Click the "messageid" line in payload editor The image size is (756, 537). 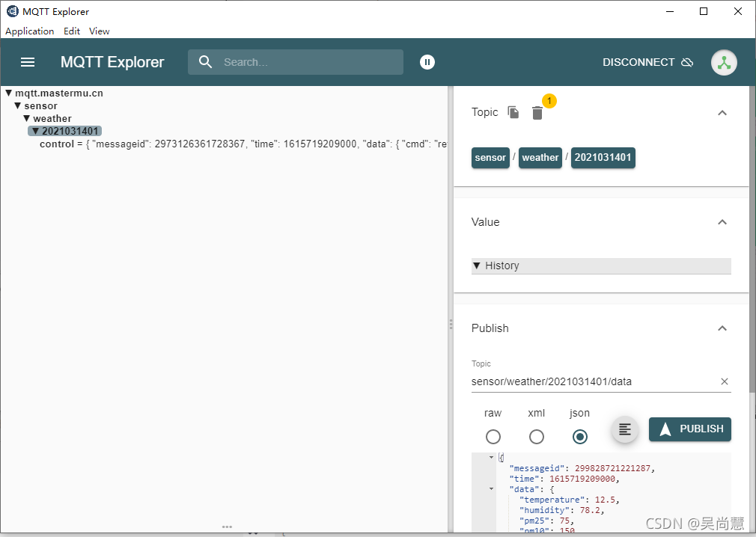[582, 468]
